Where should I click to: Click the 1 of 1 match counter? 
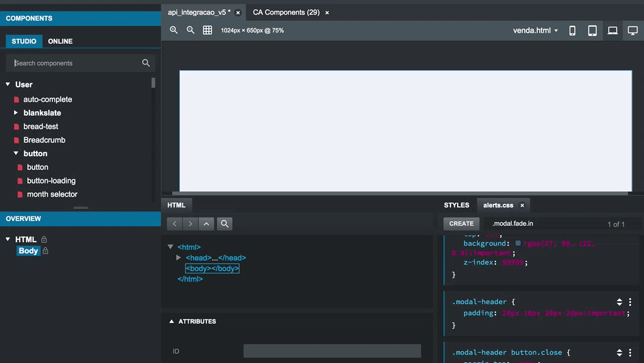616,225
